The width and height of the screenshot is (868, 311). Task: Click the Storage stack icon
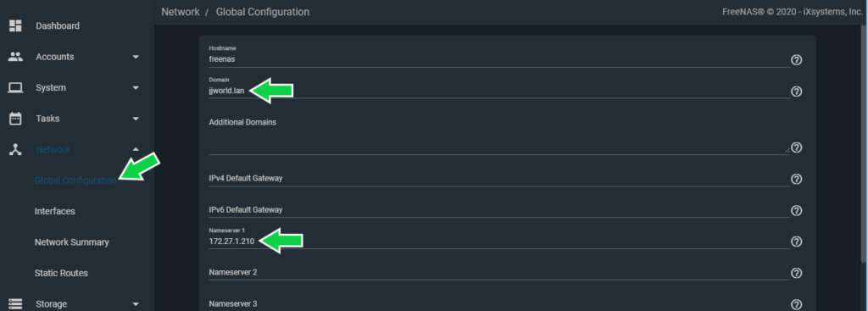point(15,304)
